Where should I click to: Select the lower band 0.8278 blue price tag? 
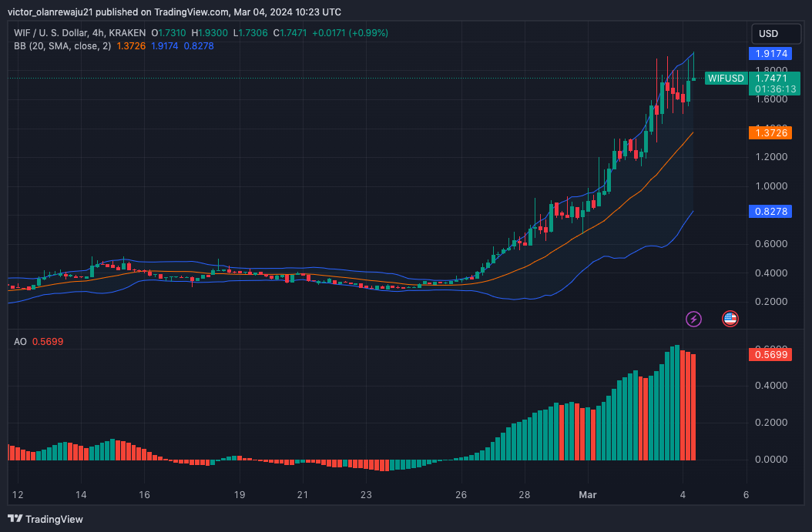770,211
